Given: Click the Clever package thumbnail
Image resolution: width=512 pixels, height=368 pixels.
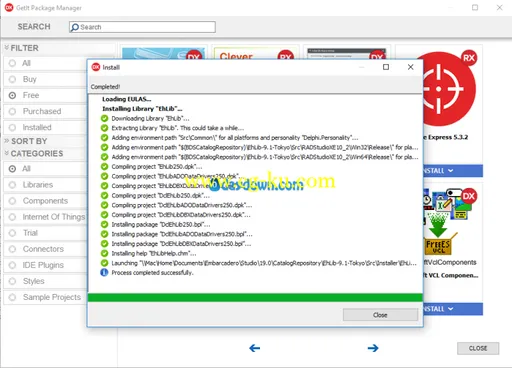Looking at the screenshot, I should [255, 53].
